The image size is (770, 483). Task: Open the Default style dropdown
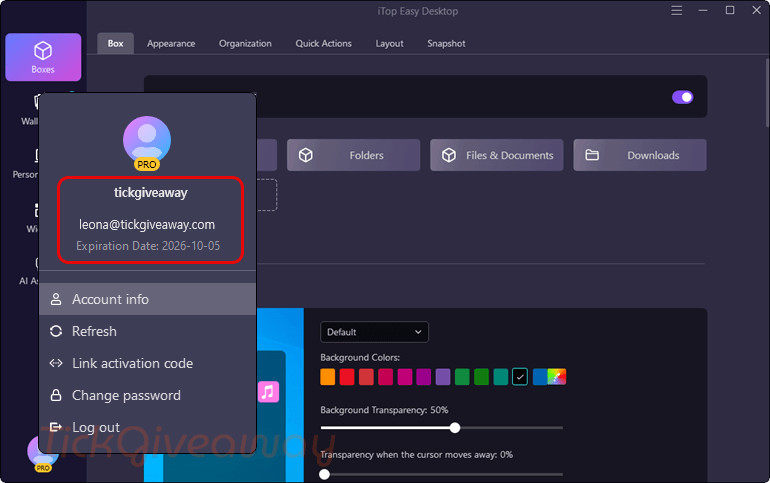coord(374,332)
